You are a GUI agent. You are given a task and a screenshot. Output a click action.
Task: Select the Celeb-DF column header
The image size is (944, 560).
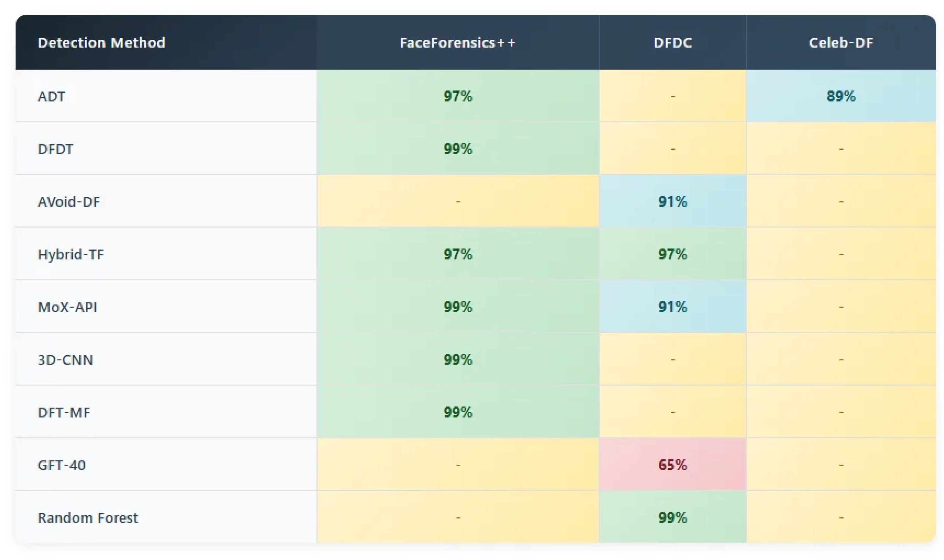[x=841, y=43]
